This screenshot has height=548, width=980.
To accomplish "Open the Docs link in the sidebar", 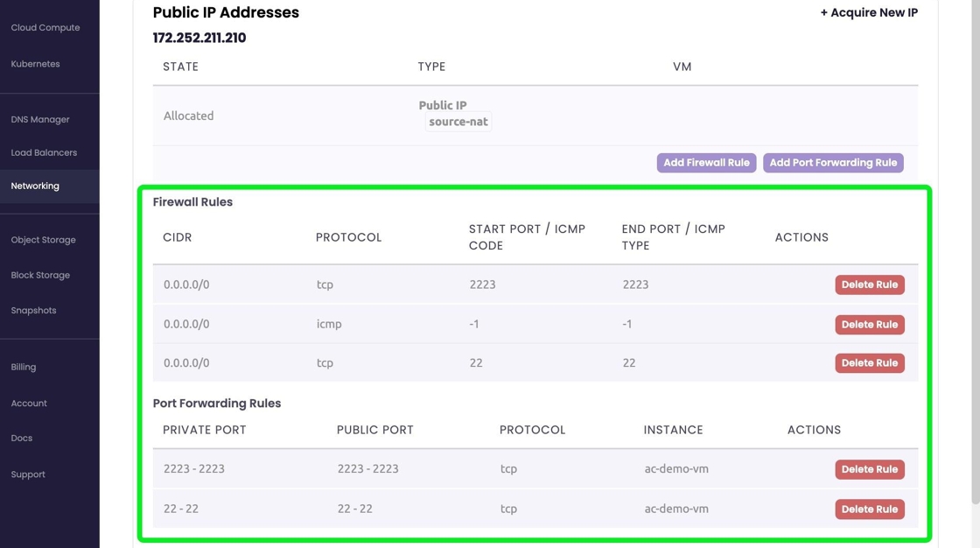I will 22,439.
